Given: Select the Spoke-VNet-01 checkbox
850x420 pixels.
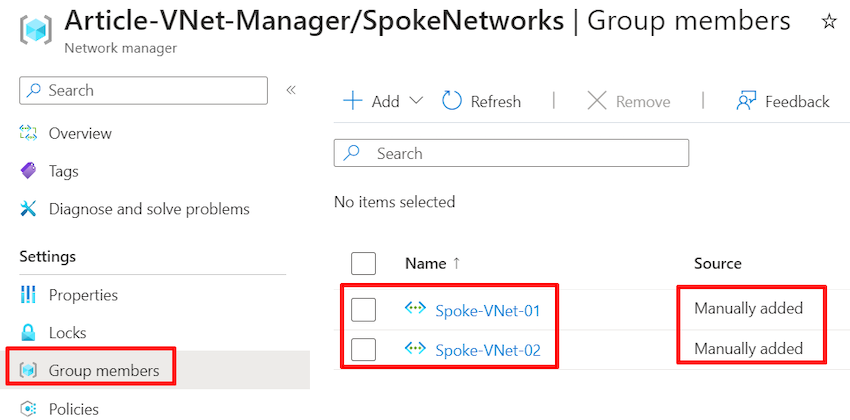Looking at the screenshot, I should pos(364,310).
